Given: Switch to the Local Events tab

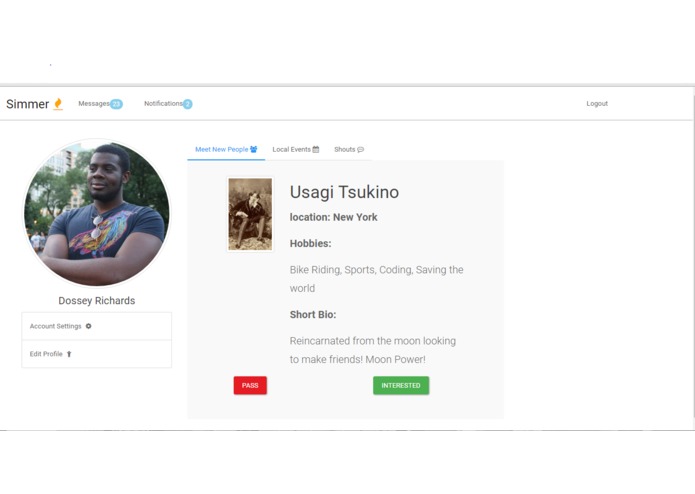Looking at the screenshot, I should [296, 150].
